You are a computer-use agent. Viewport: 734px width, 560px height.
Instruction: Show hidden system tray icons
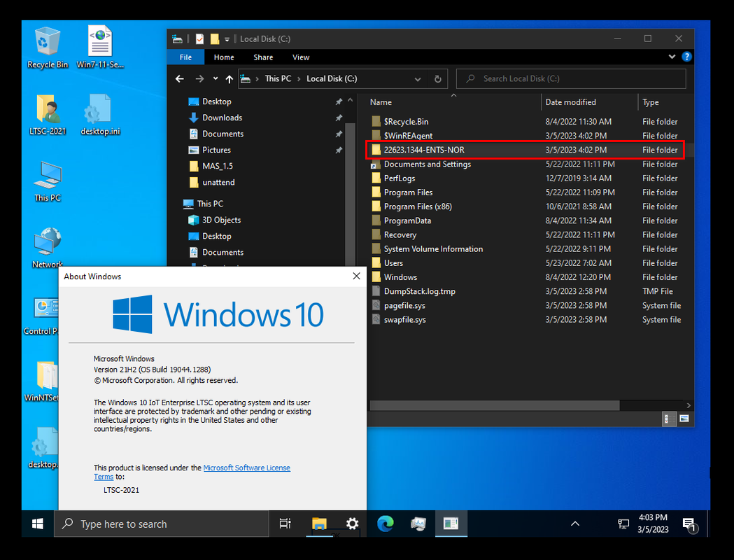point(575,524)
